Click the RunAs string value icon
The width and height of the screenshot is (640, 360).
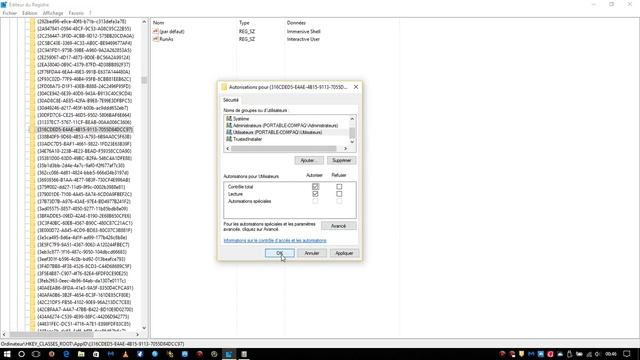(x=156, y=39)
